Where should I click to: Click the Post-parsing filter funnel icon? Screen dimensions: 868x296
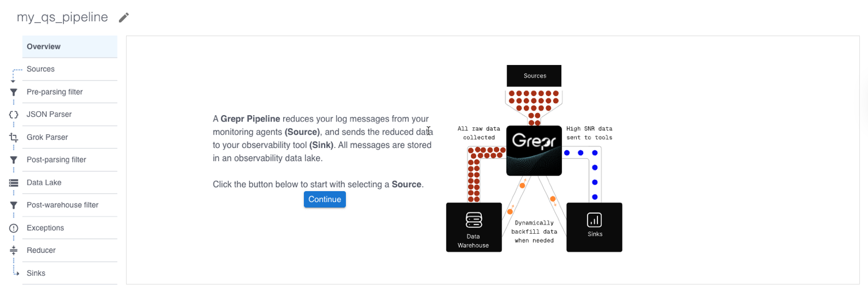coord(14,160)
